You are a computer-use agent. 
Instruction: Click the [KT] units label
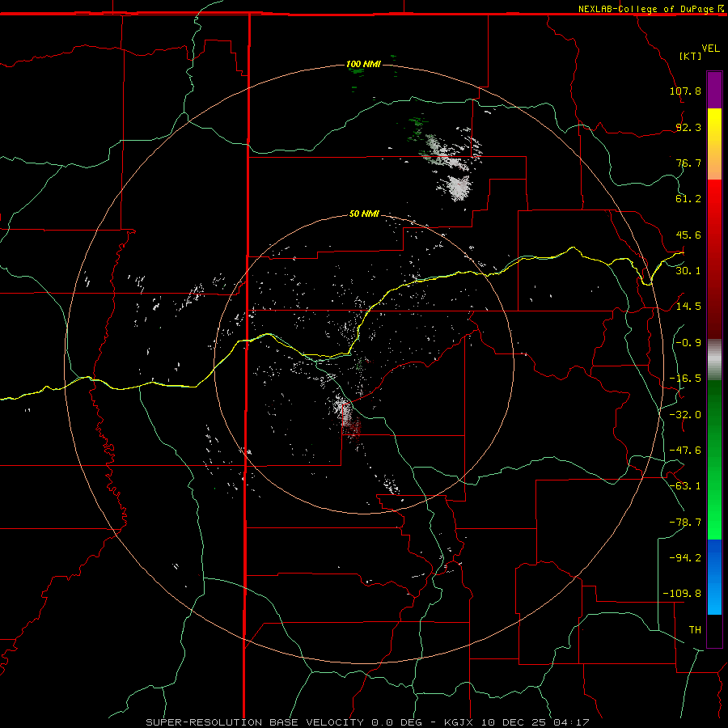(691, 56)
